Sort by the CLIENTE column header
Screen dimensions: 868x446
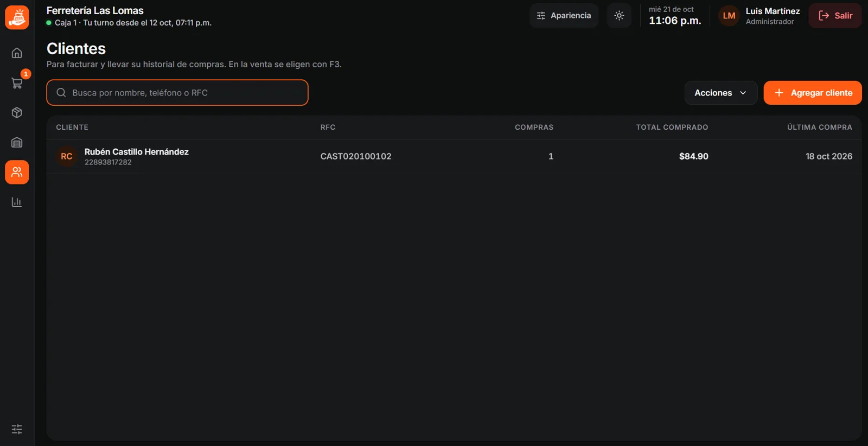point(72,128)
